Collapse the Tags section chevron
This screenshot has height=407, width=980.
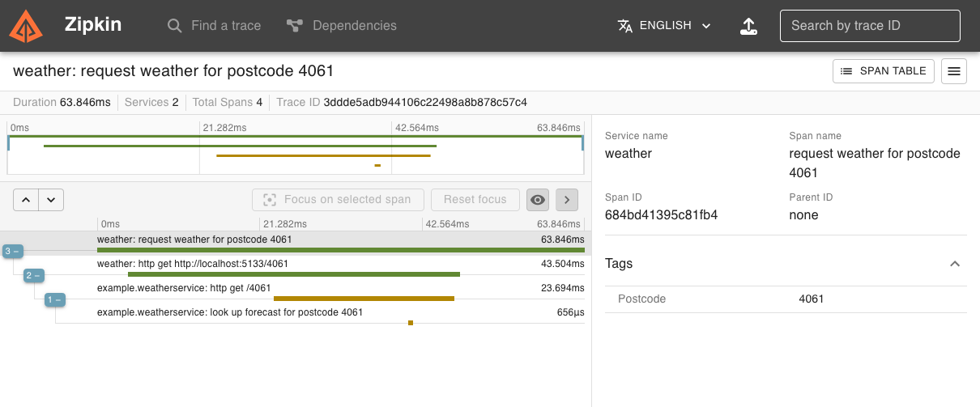pyautogui.click(x=954, y=264)
